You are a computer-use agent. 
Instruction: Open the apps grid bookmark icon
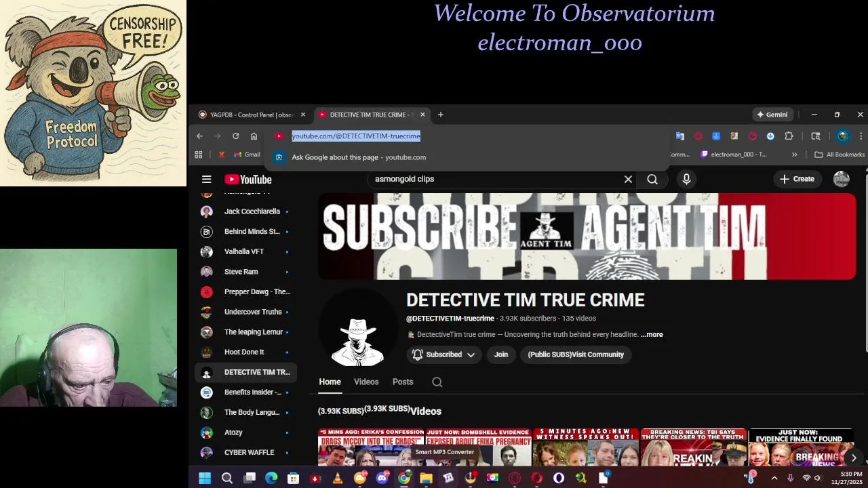coord(199,155)
